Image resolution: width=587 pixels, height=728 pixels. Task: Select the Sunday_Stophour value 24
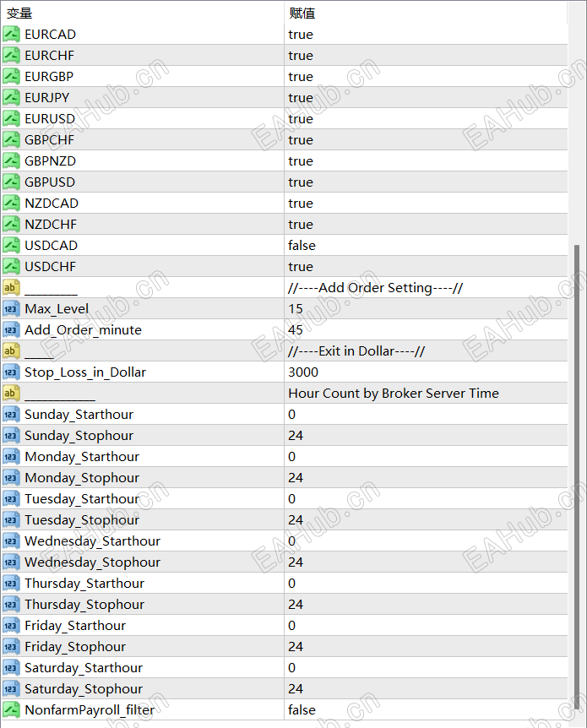tap(296, 436)
